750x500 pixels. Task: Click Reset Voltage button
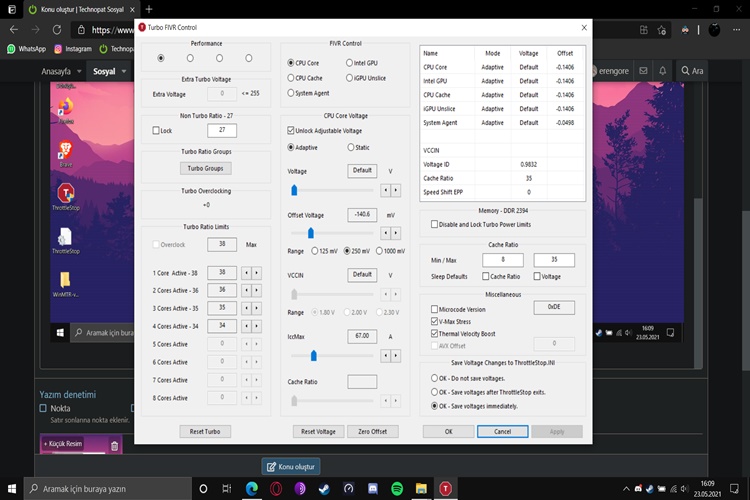(x=318, y=431)
